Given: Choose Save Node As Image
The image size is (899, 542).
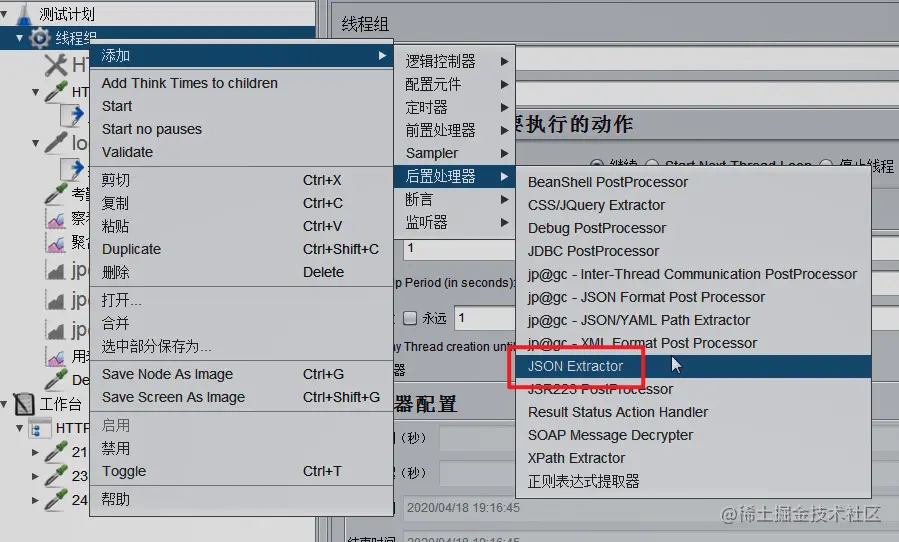Looking at the screenshot, I should (241, 374).
